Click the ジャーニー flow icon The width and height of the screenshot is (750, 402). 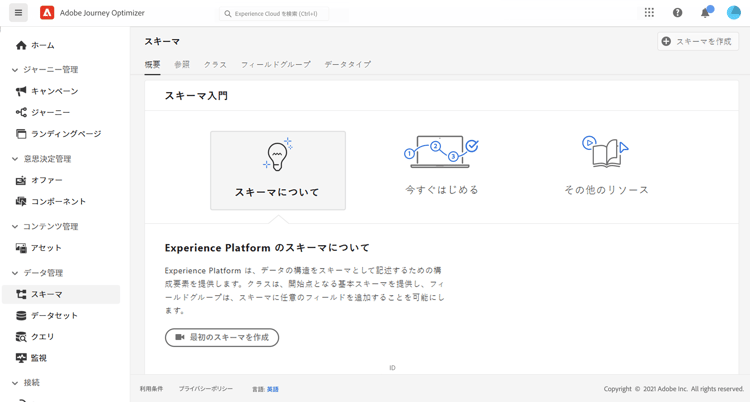(x=21, y=112)
